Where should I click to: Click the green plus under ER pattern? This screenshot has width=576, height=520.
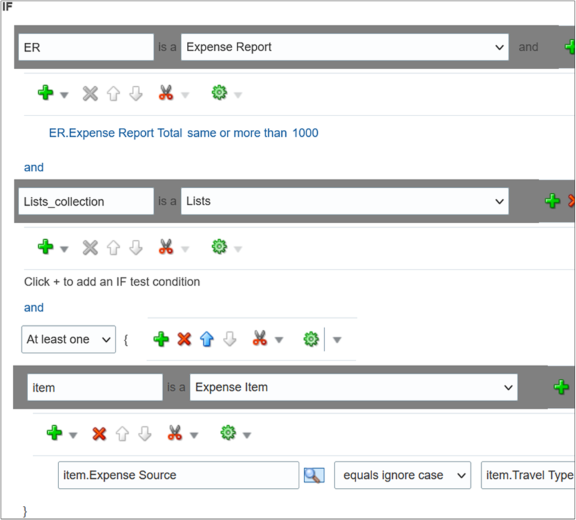click(46, 93)
